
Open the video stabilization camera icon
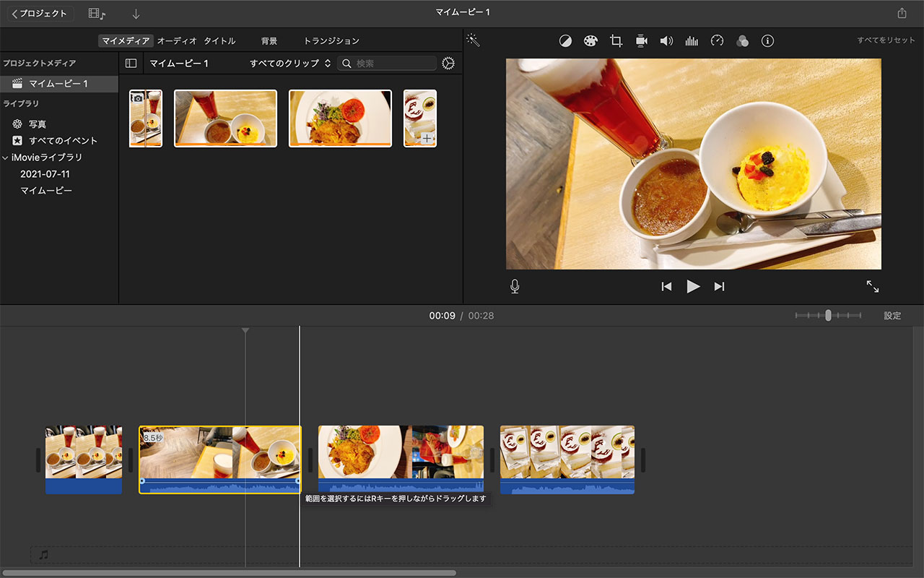point(641,41)
